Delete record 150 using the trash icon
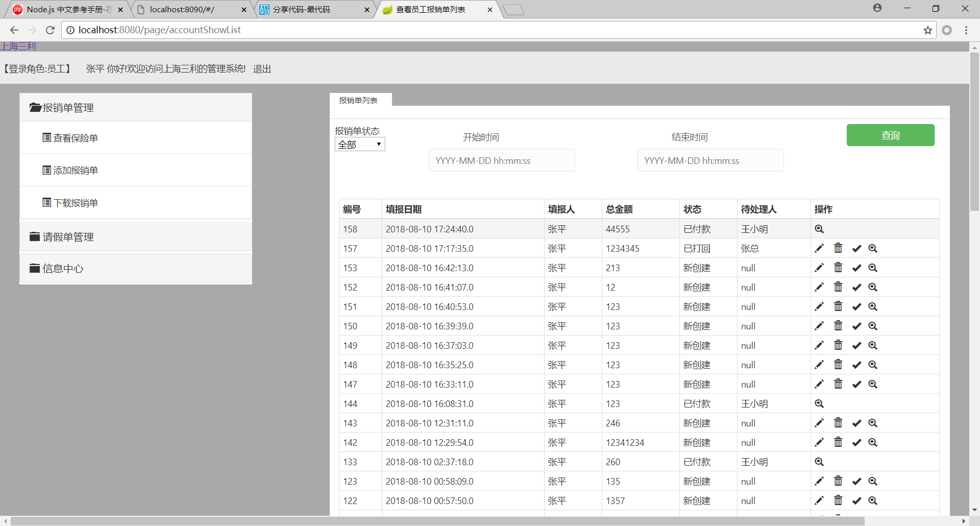 838,326
